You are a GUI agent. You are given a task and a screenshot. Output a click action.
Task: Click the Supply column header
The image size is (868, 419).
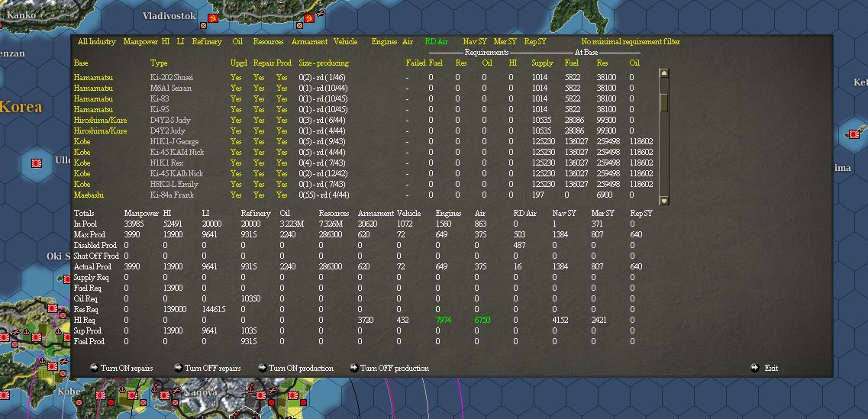pos(543,63)
